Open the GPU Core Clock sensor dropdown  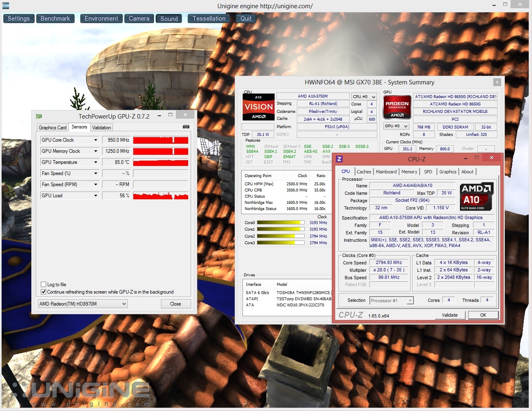96,140
